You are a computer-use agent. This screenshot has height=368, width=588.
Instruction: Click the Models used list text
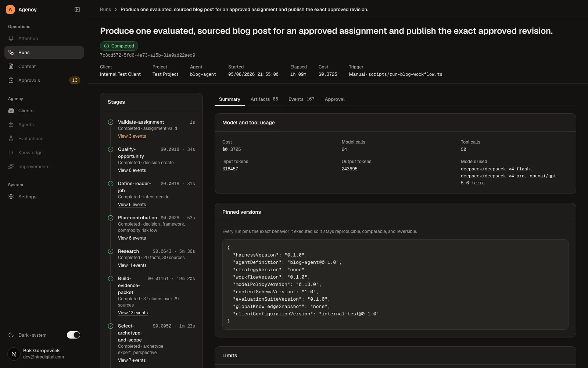pos(510,176)
